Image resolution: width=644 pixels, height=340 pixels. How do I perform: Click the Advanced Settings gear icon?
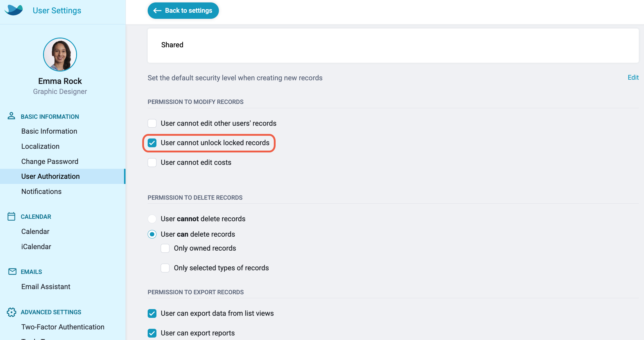[x=12, y=312]
